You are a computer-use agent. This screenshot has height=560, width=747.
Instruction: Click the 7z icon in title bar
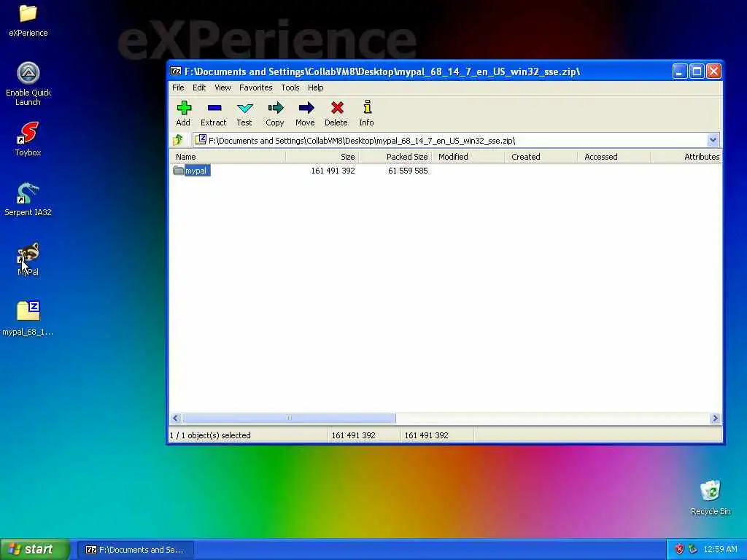176,71
